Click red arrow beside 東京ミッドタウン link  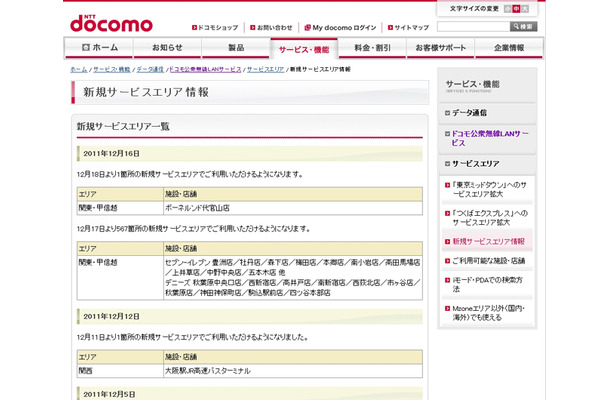pos(447,185)
